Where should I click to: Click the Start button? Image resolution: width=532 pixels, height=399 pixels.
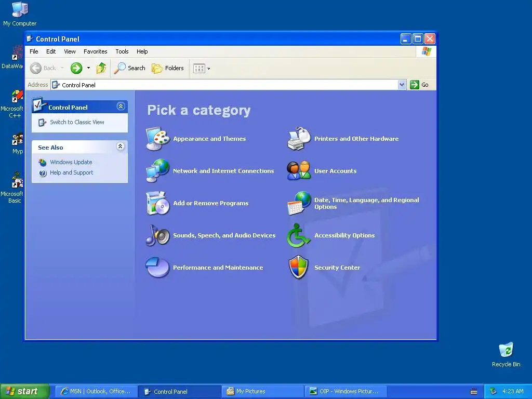coord(25,391)
